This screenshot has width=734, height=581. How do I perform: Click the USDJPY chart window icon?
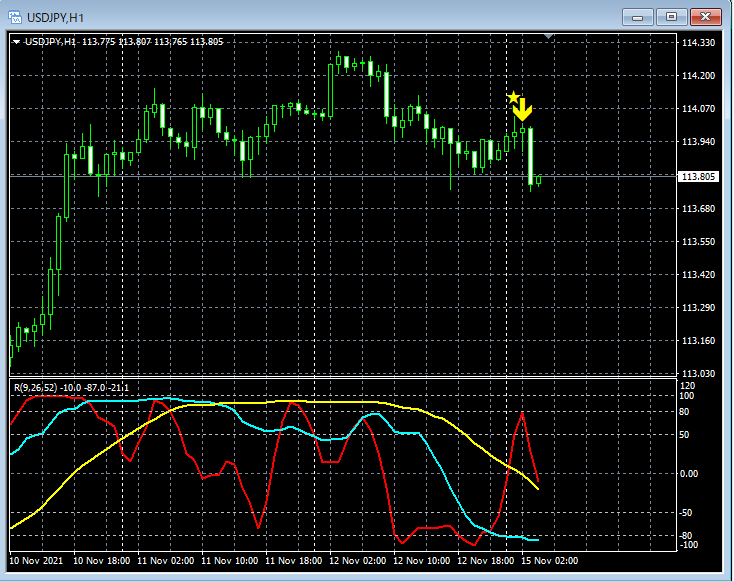[x=15, y=18]
